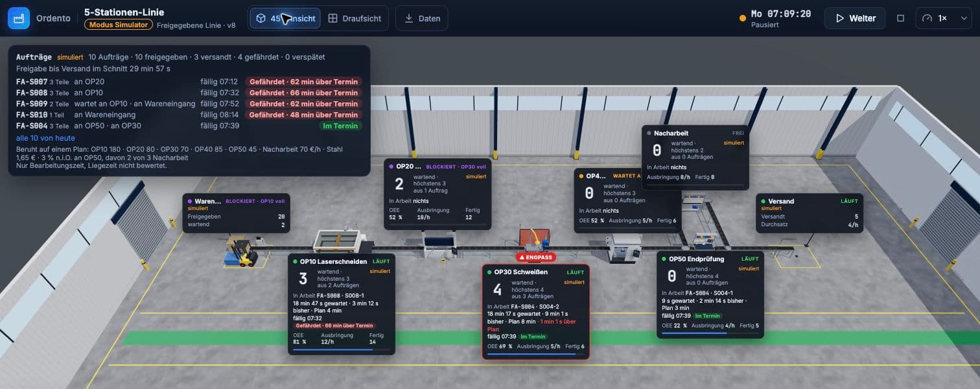Open the link alle 10 von heute
The height and width of the screenshot is (389, 980).
point(45,138)
